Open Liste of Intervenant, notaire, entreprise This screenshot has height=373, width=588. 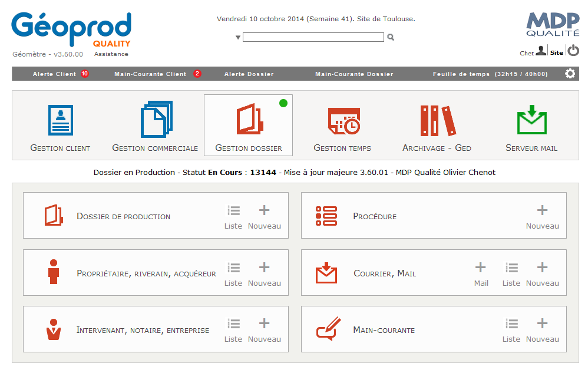(x=233, y=330)
